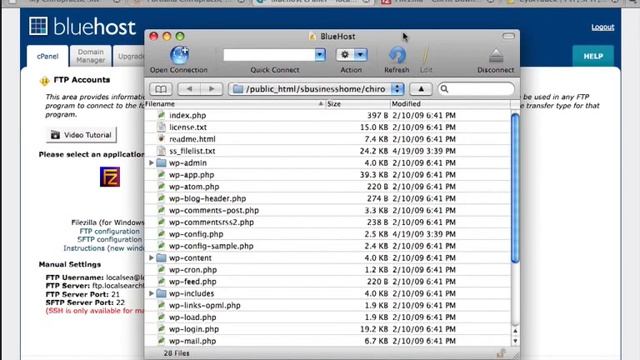The width and height of the screenshot is (640, 360).
Task: Select the wp-links-opml.php file
Action: click(204, 305)
